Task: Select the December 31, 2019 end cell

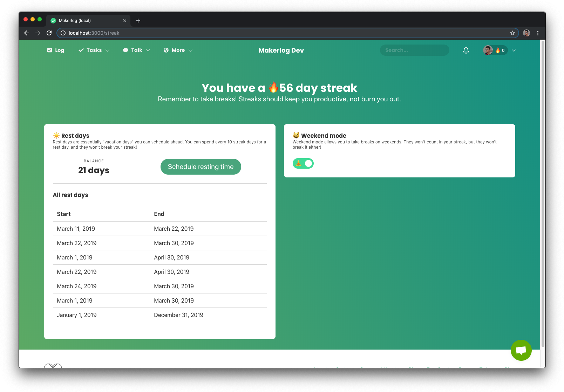Action: point(179,315)
